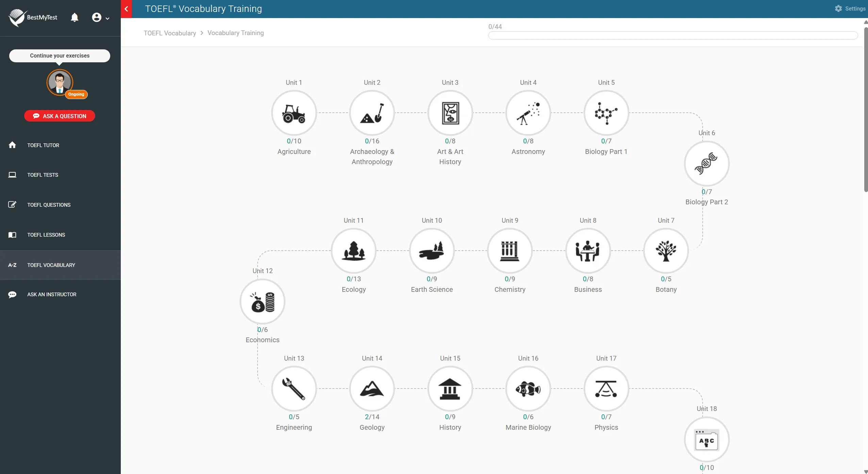The height and width of the screenshot is (474, 868).
Task: Open the Archaeology & Anthropology shovel icon
Action: 372,113
